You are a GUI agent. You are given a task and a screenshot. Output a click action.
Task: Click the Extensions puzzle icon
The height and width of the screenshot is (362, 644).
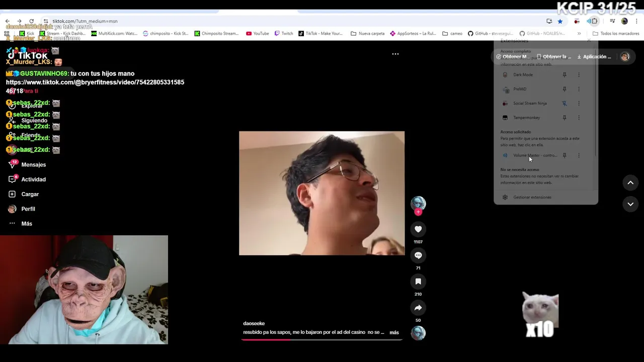tap(595, 21)
